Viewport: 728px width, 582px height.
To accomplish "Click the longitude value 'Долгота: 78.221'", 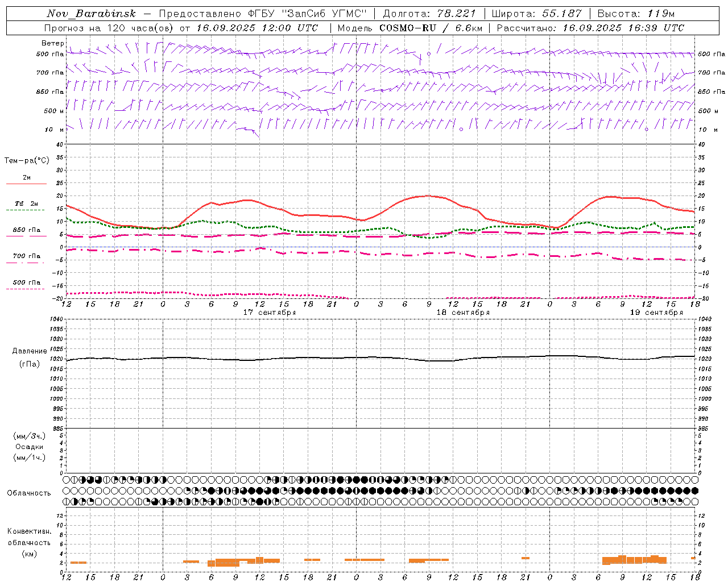I will 429,14.
